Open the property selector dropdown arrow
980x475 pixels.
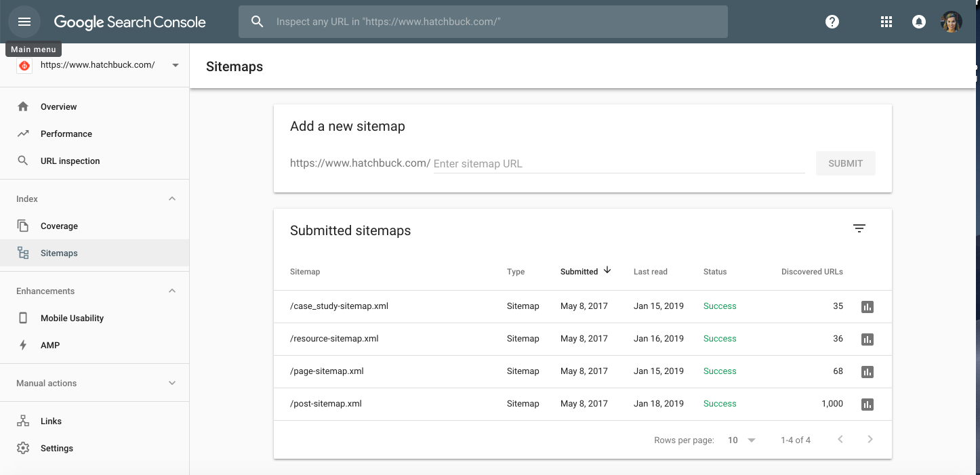176,66
